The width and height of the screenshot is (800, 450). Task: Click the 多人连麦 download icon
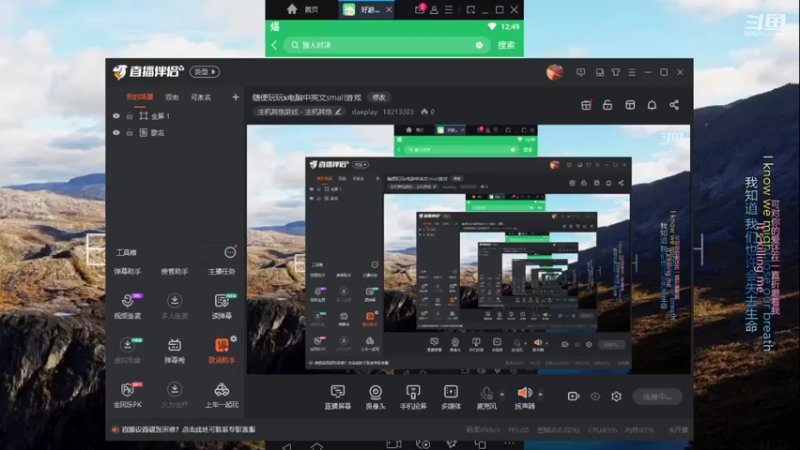click(x=174, y=300)
